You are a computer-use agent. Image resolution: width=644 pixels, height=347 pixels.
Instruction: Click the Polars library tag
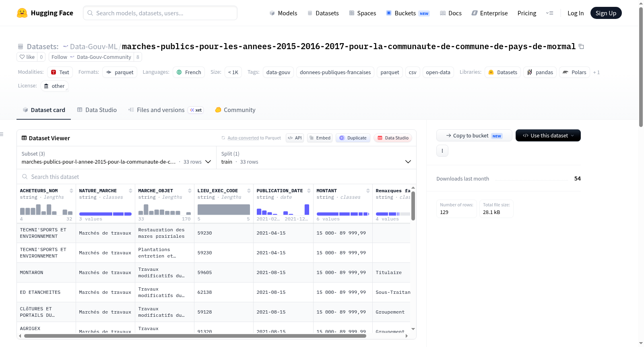[x=574, y=72]
